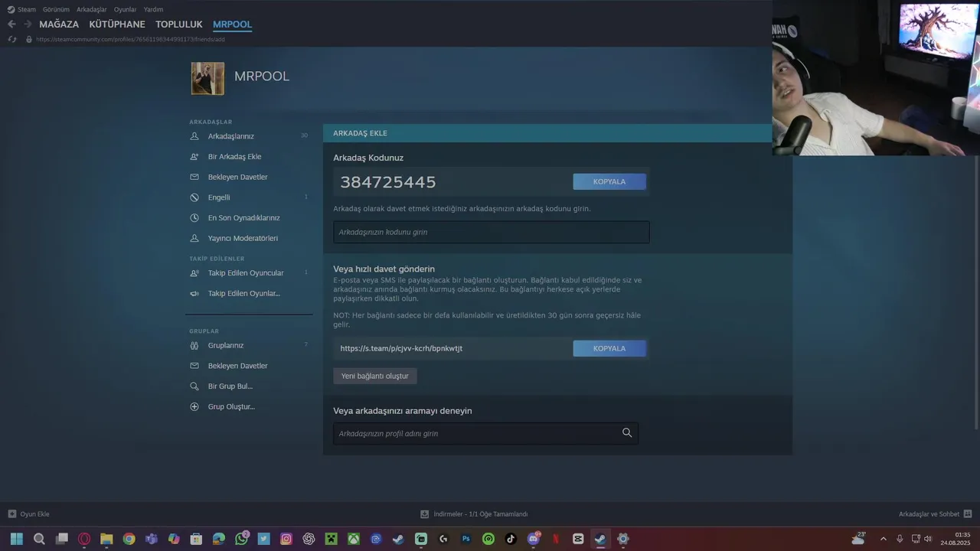Click the megaphone icon beside Takip Edilen Oyunlar
980x551 pixels.
[194, 293]
